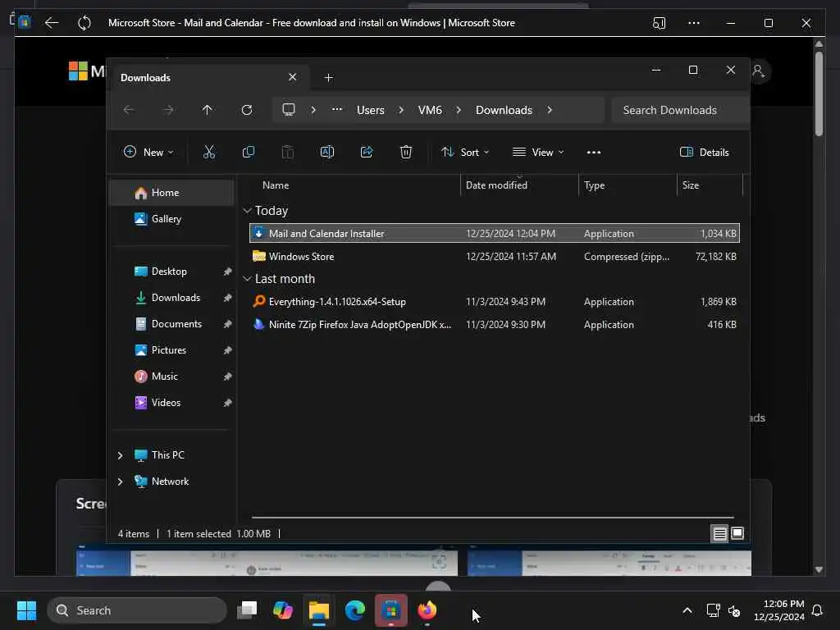Click the Explorer back arrow

pyautogui.click(x=129, y=110)
